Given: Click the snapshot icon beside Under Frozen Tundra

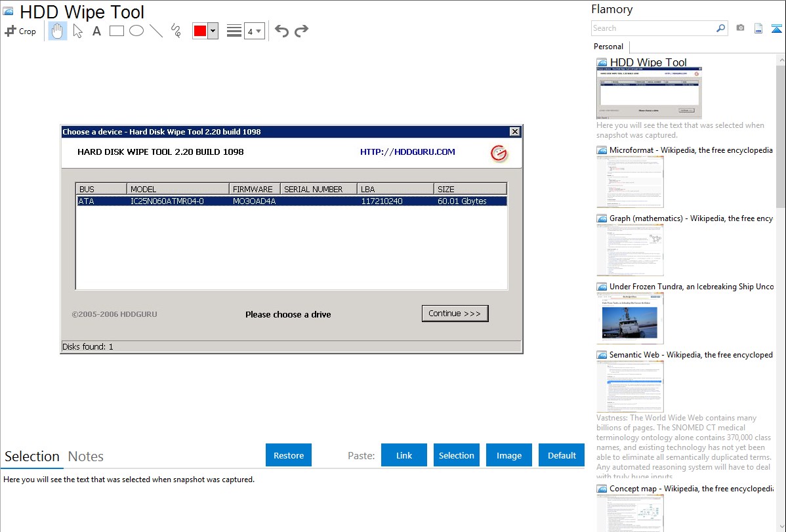Looking at the screenshot, I should 602,286.
